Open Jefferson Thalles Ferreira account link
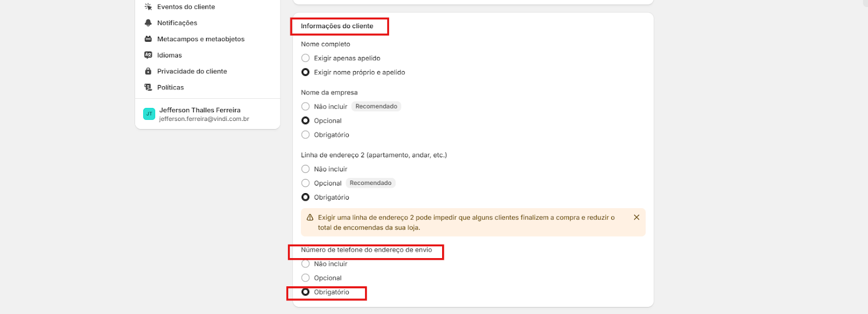 [200, 110]
